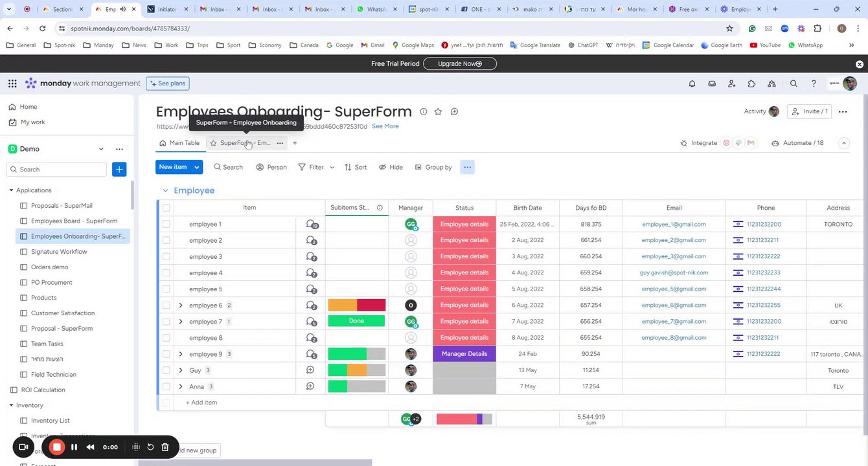Collapse the Employee group chevron

pos(165,190)
